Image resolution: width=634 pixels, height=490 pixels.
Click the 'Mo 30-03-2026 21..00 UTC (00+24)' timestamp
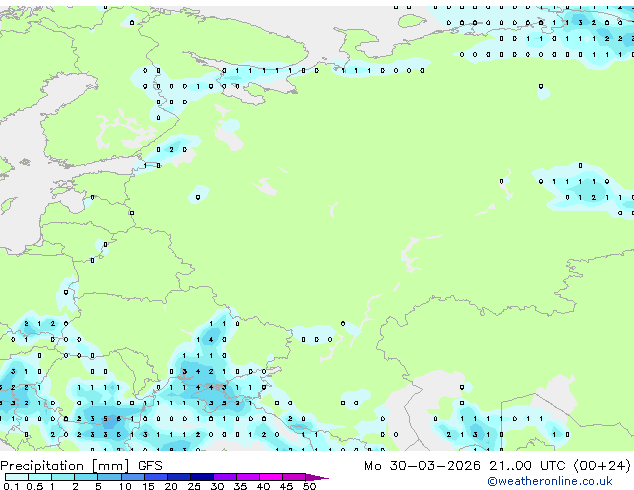[x=497, y=466]
